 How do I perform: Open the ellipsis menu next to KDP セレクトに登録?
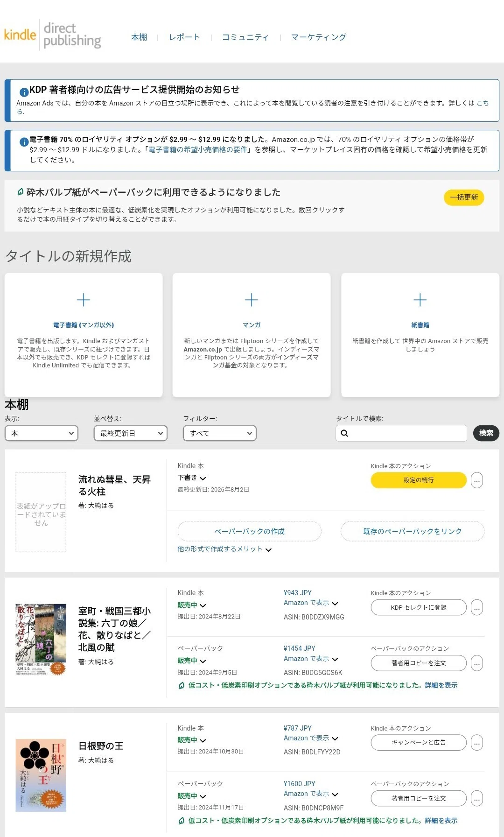[476, 607]
